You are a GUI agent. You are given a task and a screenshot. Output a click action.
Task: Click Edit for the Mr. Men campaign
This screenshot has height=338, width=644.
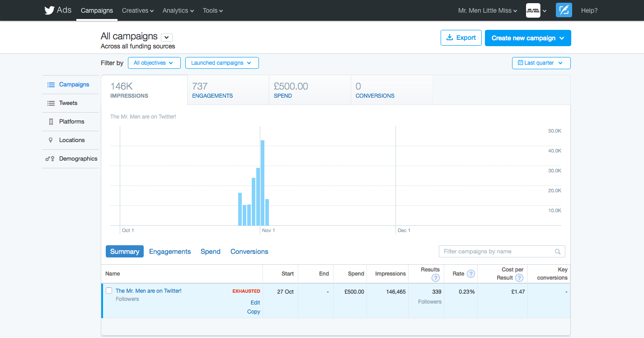pos(255,303)
